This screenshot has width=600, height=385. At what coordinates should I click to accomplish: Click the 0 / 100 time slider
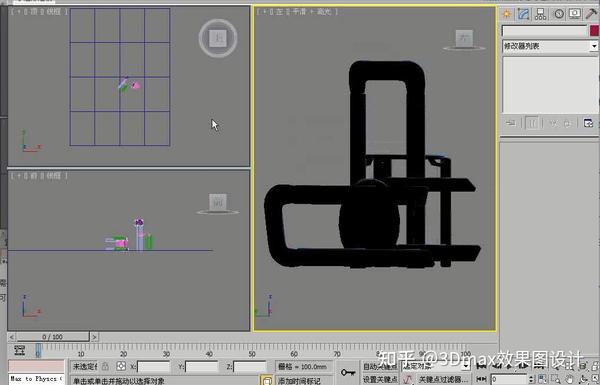point(53,337)
